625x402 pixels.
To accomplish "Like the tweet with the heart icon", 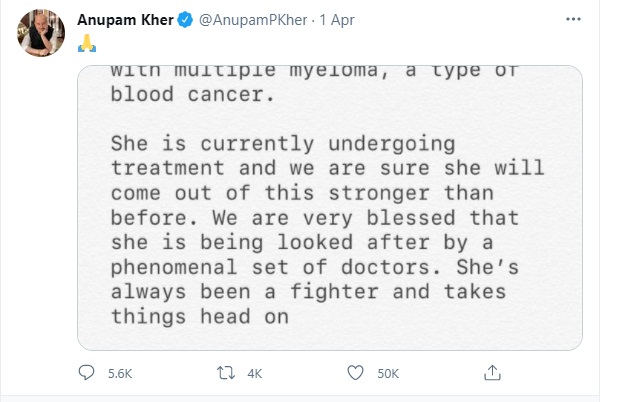I will point(354,374).
